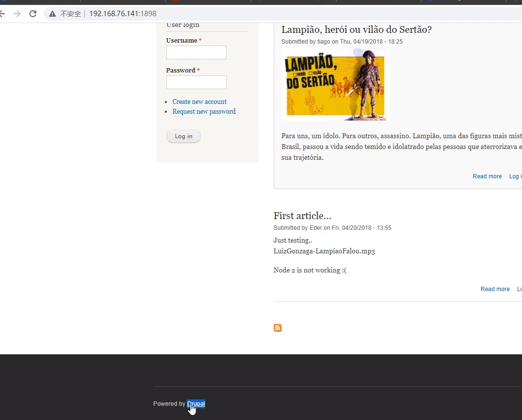This screenshot has width=522, height=420.
Task: Select the text LuizGonzaga-LampiaoFalou.mp3
Action: [324, 251]
